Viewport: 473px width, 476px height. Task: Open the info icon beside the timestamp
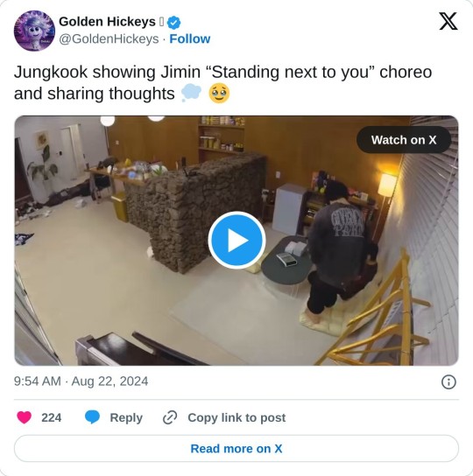coord(448,381)
